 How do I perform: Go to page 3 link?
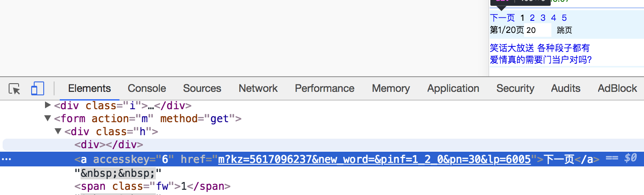pyautogui.click(x=543, y=18)
